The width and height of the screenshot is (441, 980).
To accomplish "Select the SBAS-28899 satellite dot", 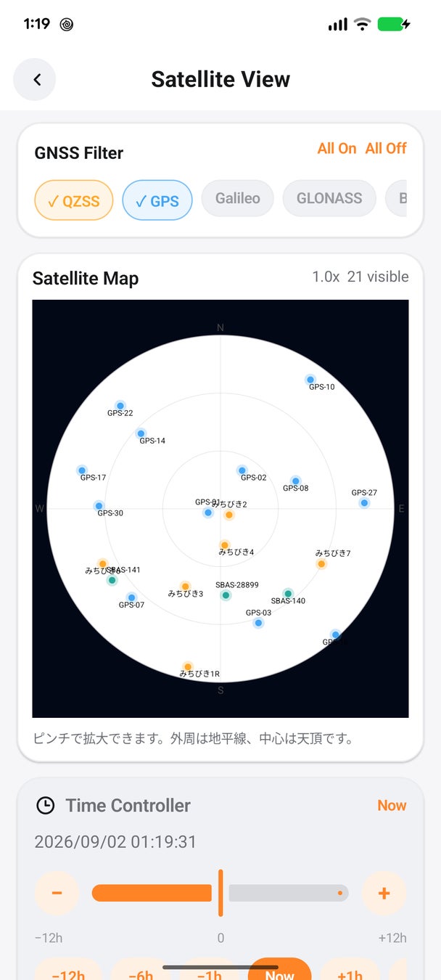I will (x=226, y=595).
